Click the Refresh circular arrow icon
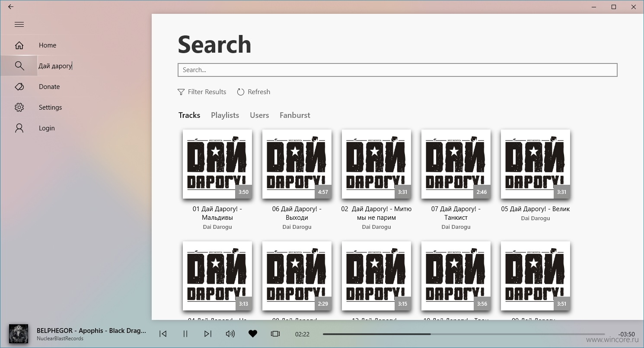The width and height of the screenshot is (644, 348). pos(241,92)
